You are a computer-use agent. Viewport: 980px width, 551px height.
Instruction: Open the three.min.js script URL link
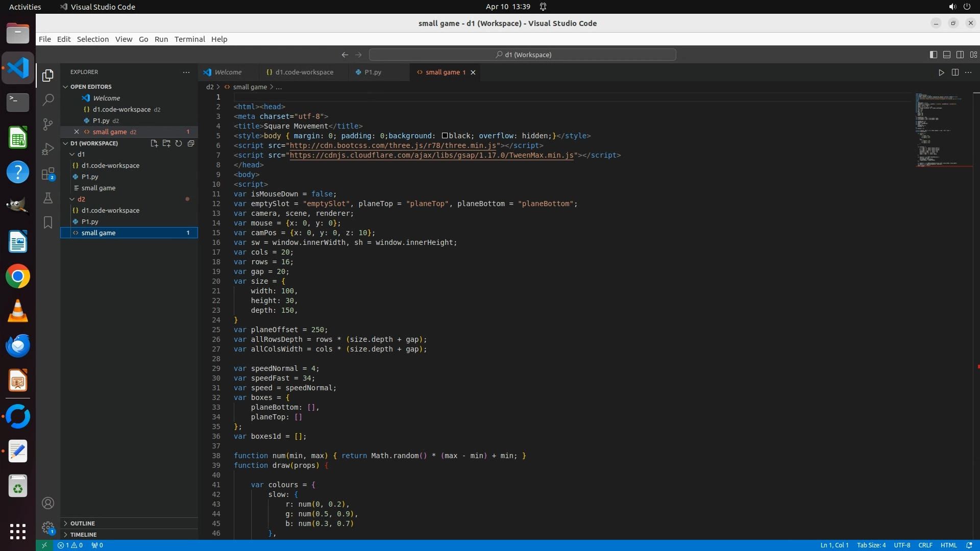tap(393, 145)
